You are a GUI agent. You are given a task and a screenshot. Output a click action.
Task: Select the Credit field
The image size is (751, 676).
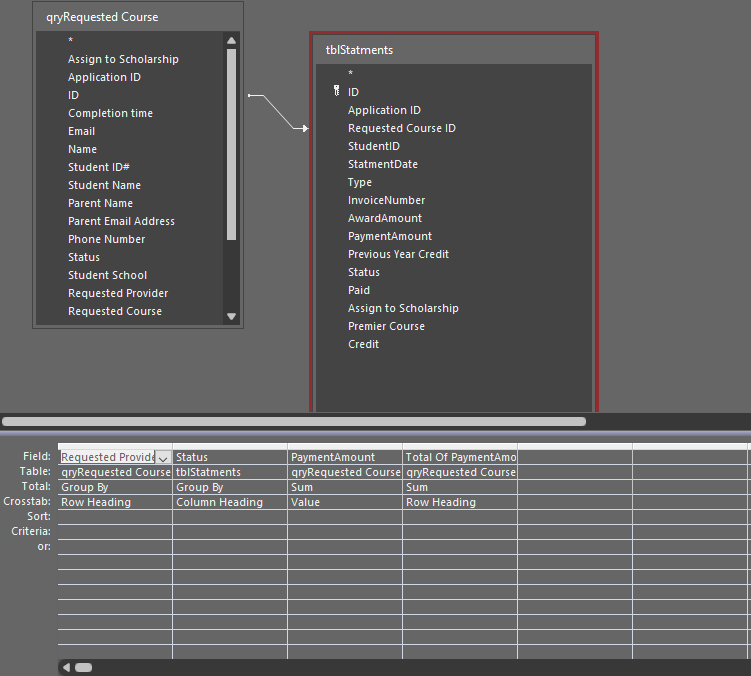[x=363, y=344]
